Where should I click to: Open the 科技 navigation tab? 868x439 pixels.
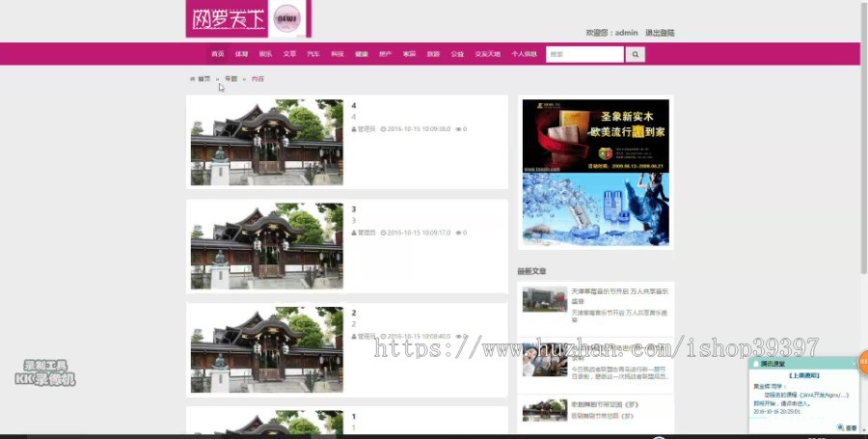[x=338, y=54]
